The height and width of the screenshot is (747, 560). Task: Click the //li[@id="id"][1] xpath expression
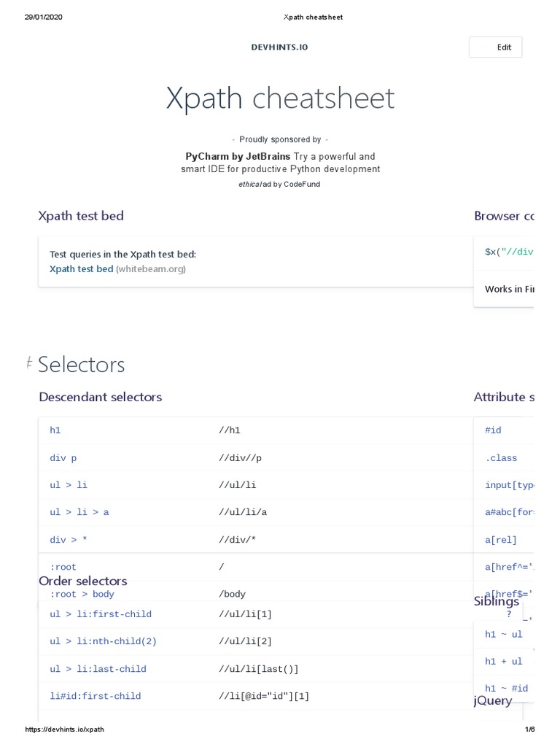pos(264,696)
